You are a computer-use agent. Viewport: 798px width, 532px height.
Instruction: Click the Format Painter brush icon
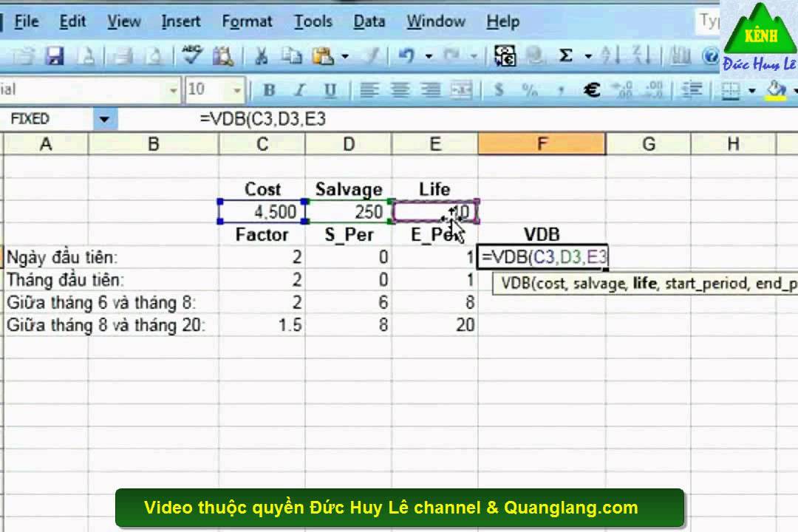(x=373, y=55)
